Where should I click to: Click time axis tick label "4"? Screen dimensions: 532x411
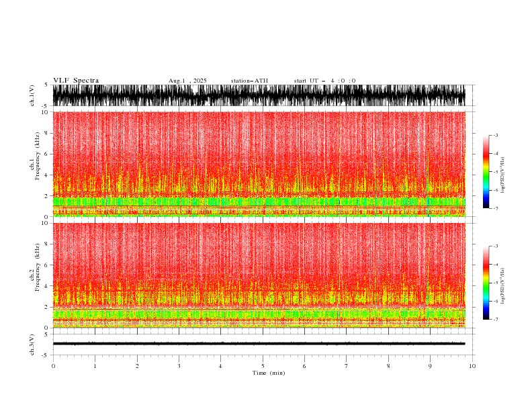point(220,366)
